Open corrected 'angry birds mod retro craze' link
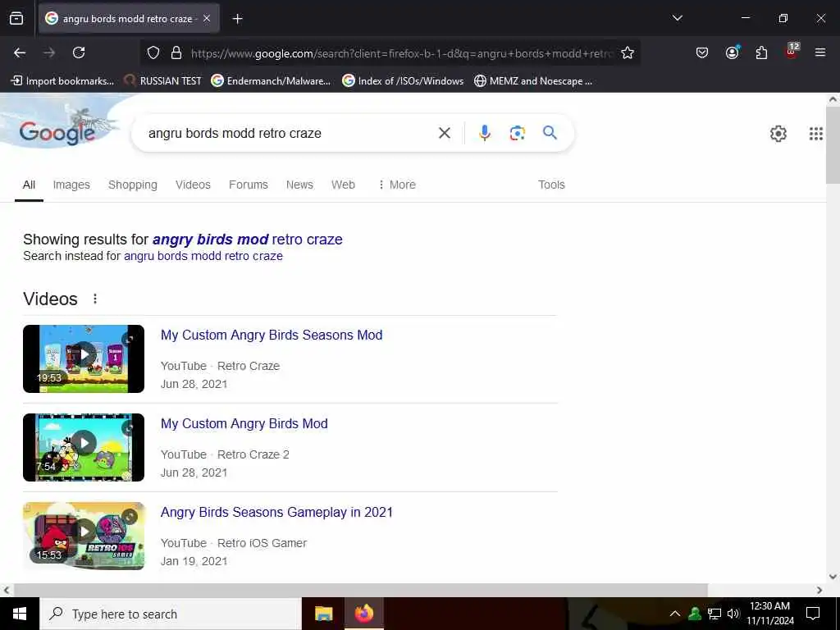 [x=248, y=240]
